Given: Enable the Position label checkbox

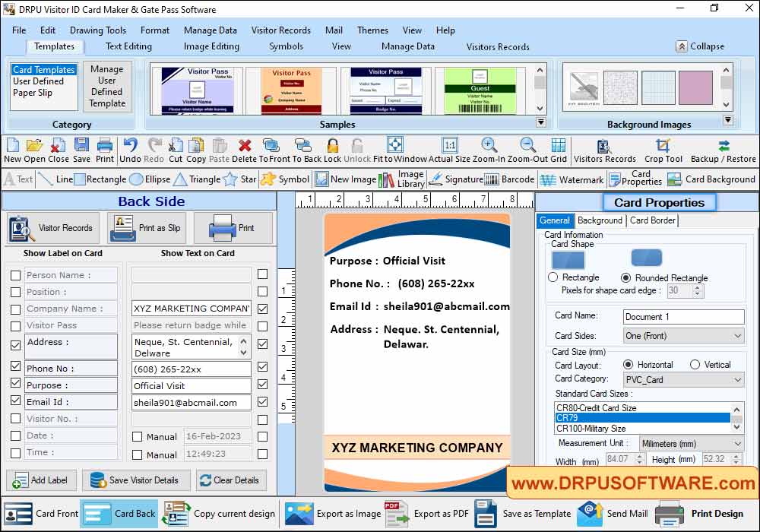Looking at the screenshot, I should pos(15,292).
